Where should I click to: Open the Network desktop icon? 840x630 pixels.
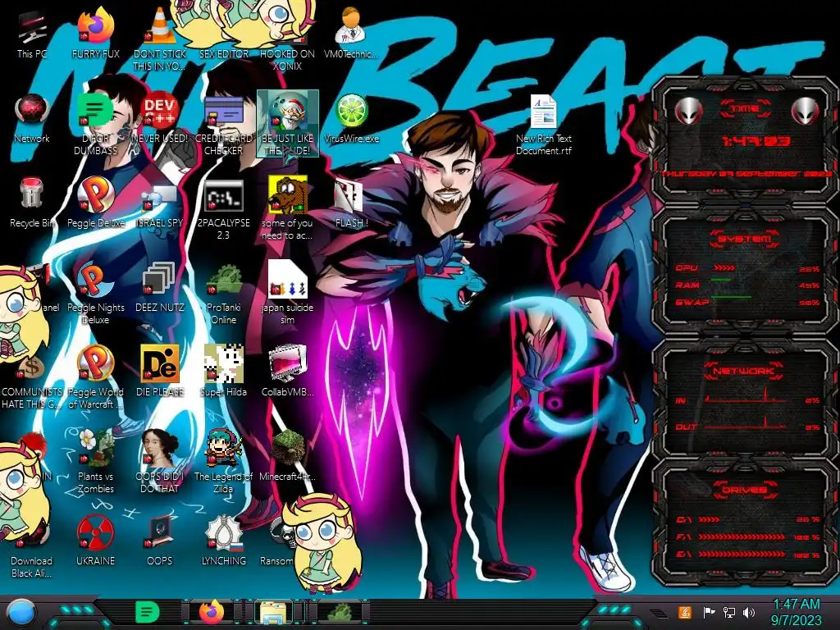pyautogui.click(x=32, y=119)
